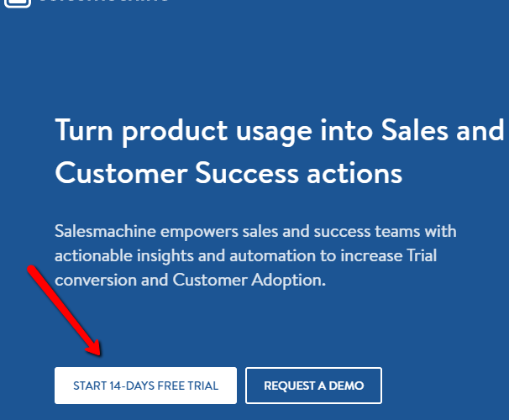Click the phrase "Customer Adoption." in the paragraph
The height and width of the screenshot is (420, 509).
(249, 281)
